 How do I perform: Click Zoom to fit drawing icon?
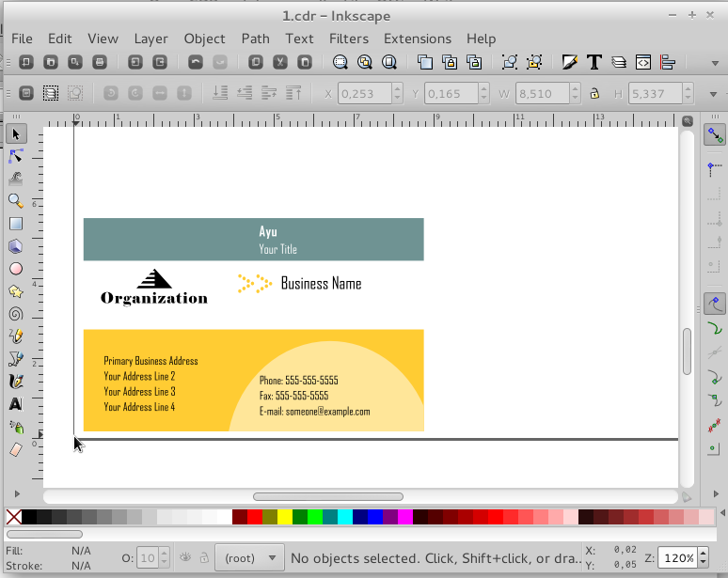pyautogui.click(x=364, y=62)
